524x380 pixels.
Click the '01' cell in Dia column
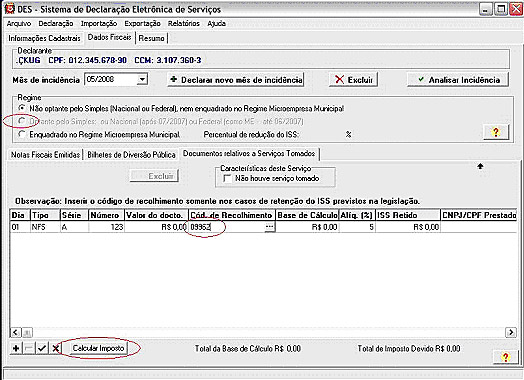pos(20,227)
